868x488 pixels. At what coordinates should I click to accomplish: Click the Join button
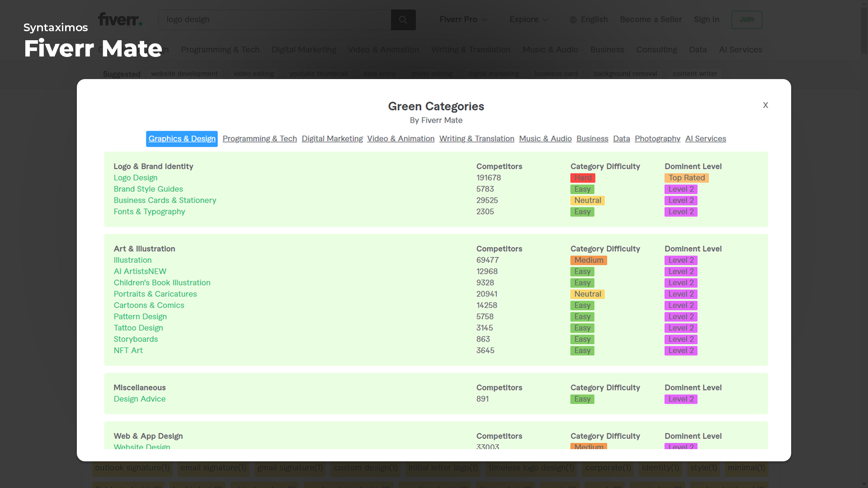(746, 19)
